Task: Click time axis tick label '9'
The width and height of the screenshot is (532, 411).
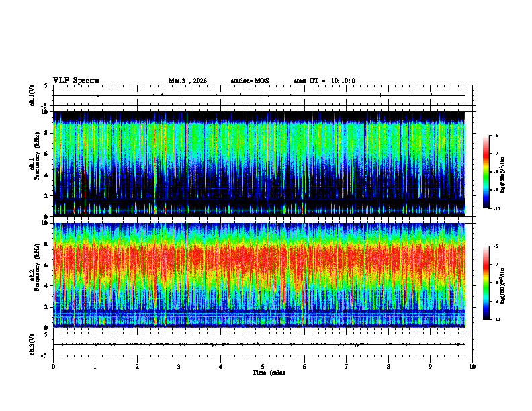Action: pos(430,367)
